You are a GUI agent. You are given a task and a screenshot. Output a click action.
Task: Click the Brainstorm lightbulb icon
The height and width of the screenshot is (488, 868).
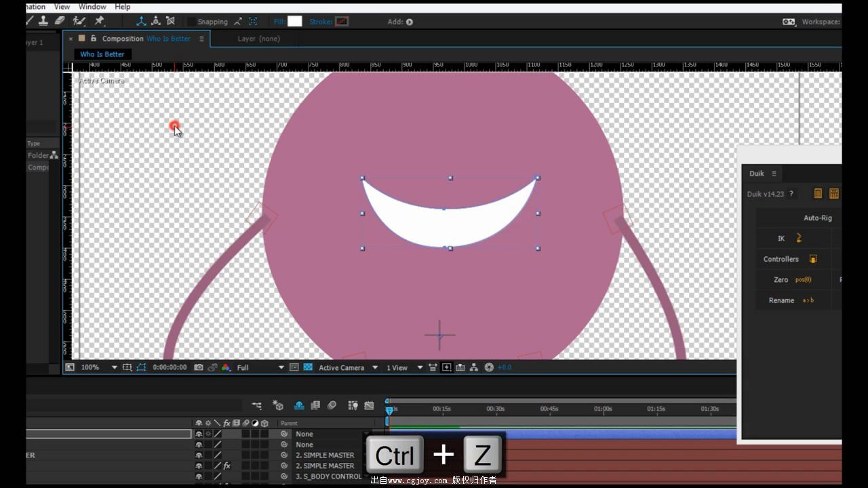353,405
